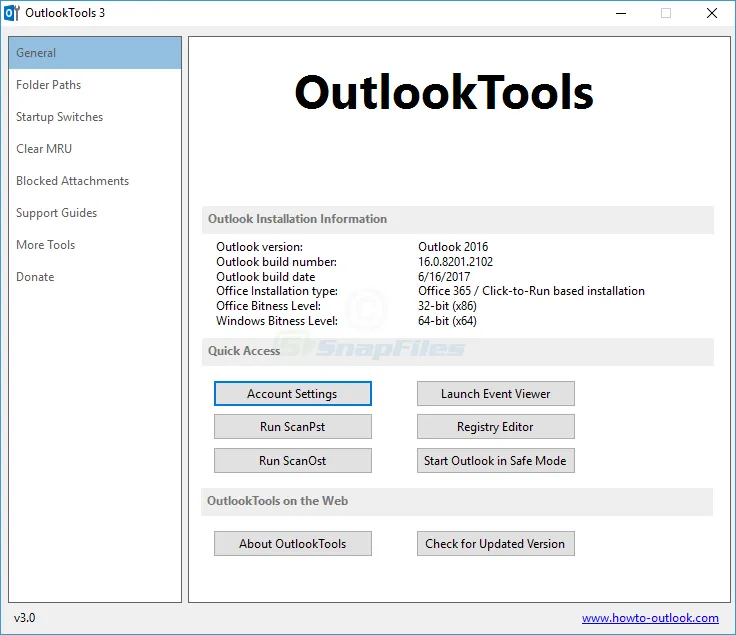This screenshot has height=635, width=736.
Task: Start Outlook in Safe Mode
Action: pos(496,460)
